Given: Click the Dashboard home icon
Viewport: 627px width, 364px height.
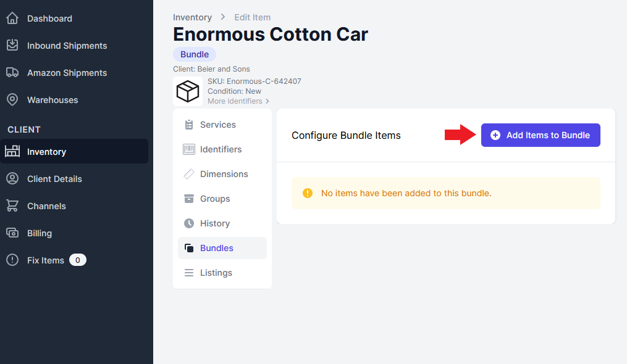Looking at the screenshot, I should [x=12, y=19].
